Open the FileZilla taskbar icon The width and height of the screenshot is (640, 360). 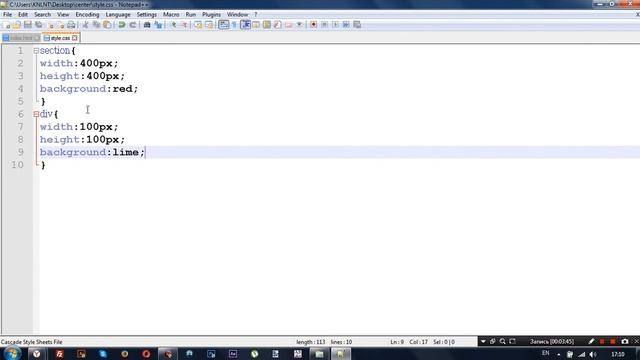click(x=59, y=354)
